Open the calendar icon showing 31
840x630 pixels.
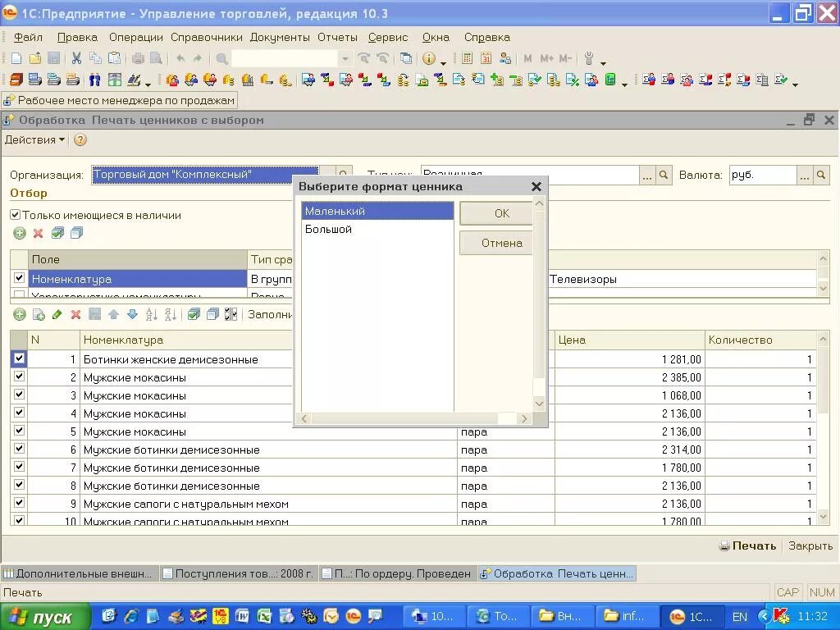pyautogui.click(x=486, y=58)
